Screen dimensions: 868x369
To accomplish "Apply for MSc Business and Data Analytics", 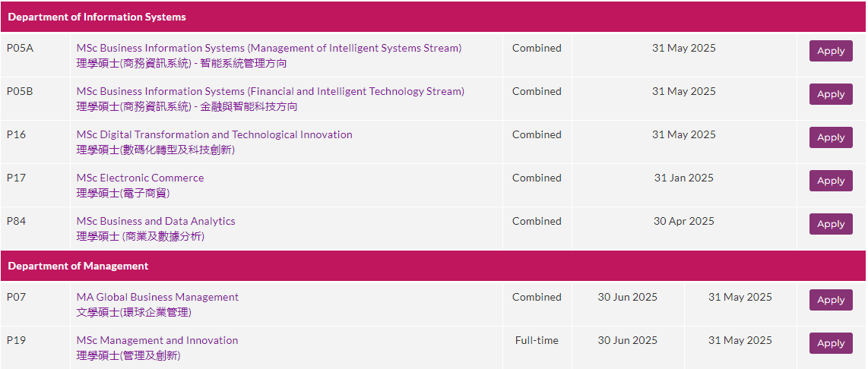I will [x=830, y=224].
